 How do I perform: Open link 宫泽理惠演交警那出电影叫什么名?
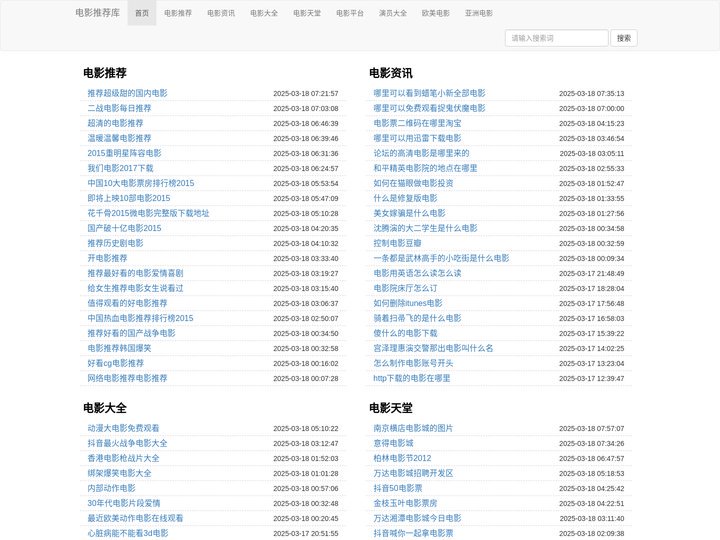coord(433,348)
